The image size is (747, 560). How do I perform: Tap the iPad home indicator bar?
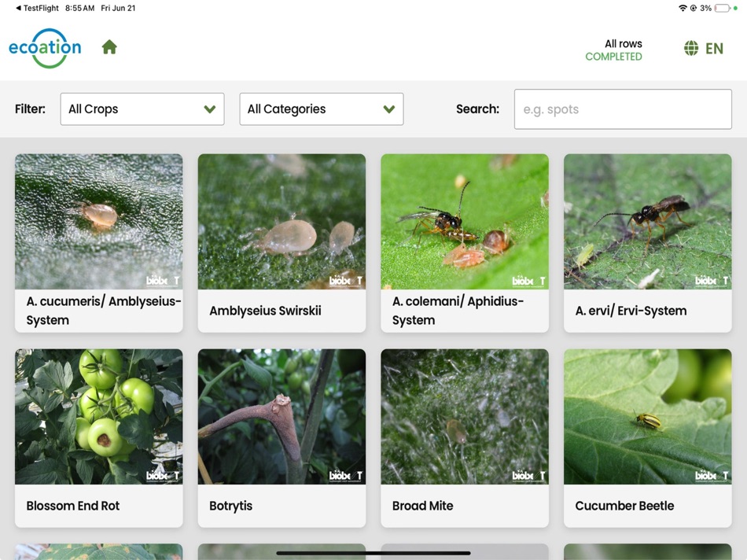coord(373,554)
